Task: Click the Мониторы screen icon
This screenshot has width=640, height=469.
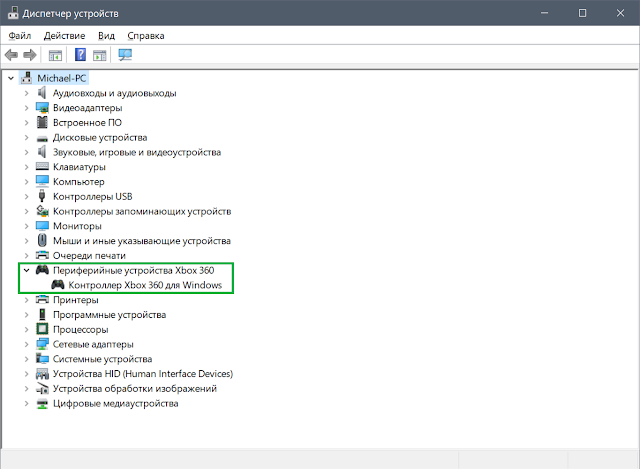Action: pos(42,226)
